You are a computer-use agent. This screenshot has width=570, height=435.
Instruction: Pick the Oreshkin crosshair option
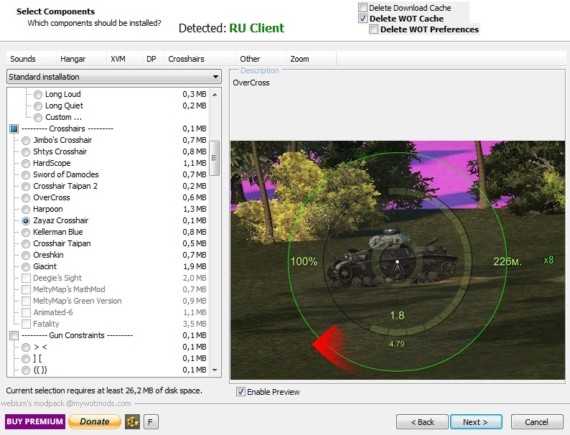pyautogui.click(x=26, y=255)
